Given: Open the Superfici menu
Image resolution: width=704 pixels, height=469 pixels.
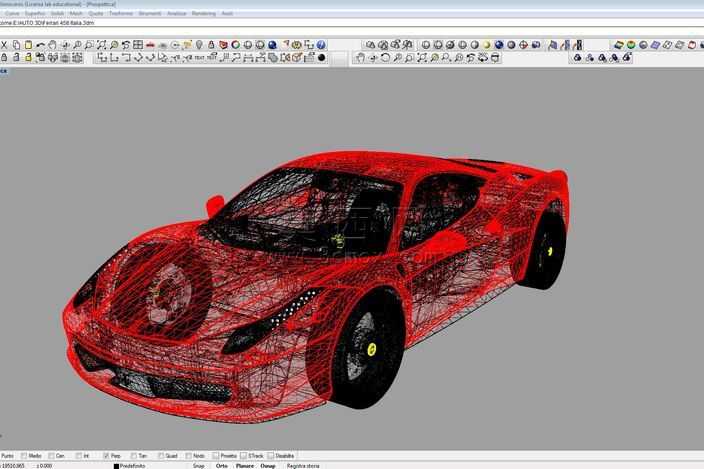Looking at the screenshot, I should click(x=35, y=14).
